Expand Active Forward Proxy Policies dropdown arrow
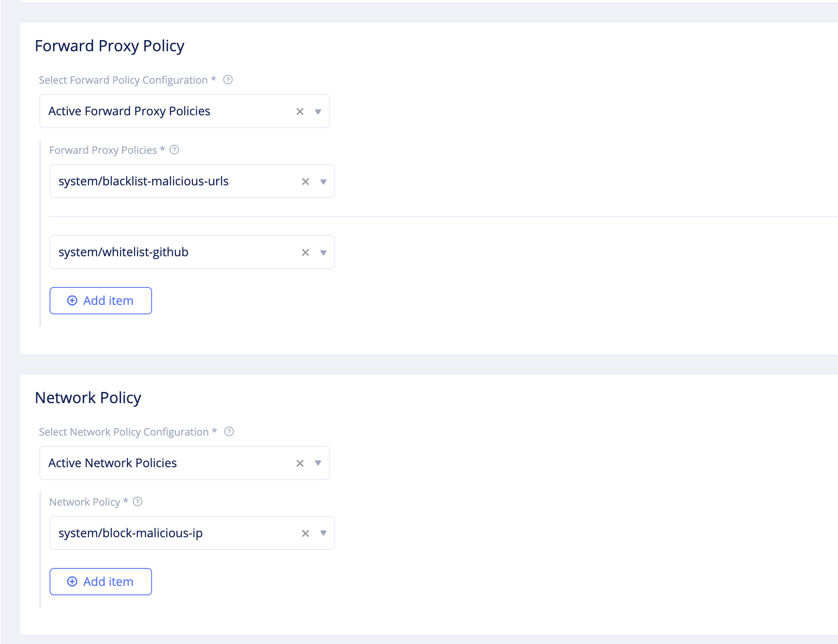 point(318,111)
